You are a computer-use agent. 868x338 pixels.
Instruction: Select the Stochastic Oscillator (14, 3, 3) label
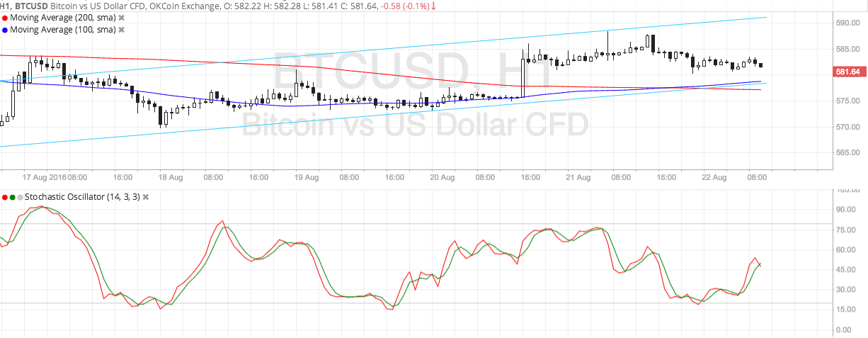[x=82, y=196]
